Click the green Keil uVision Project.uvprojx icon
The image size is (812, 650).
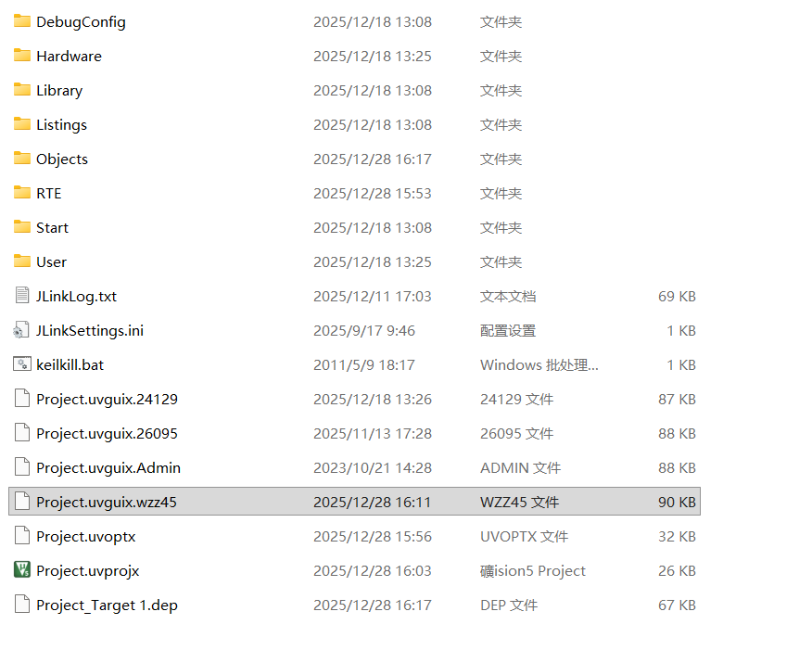(x=21, y=569)
